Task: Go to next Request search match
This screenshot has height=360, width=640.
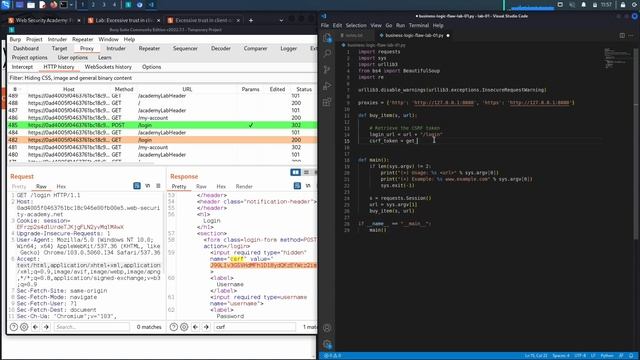Action: click(x=46, y=327)
